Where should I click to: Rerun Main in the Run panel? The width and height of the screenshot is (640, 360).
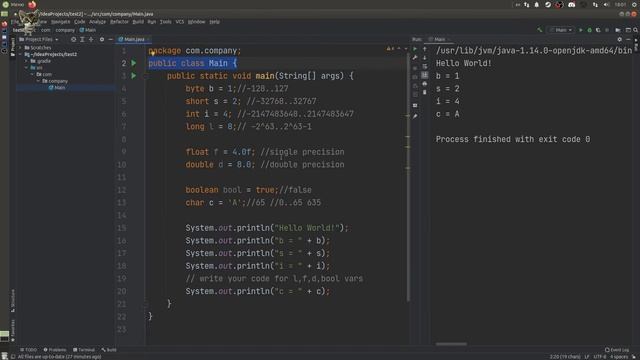pyautogui.click(x=414, y=49)
